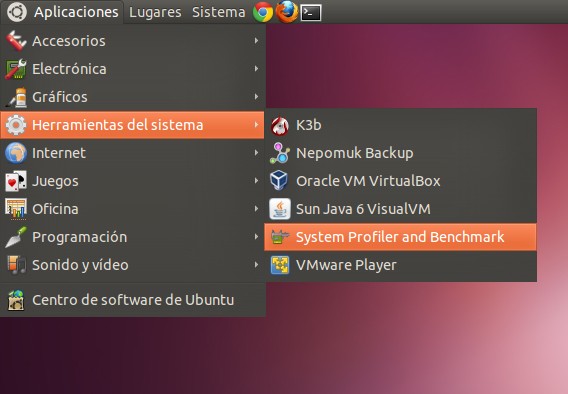The height and width of the screenshot is (394, 568).
Task: Click the Ubuntu logo icon in panel
Action: coord(16,12)
